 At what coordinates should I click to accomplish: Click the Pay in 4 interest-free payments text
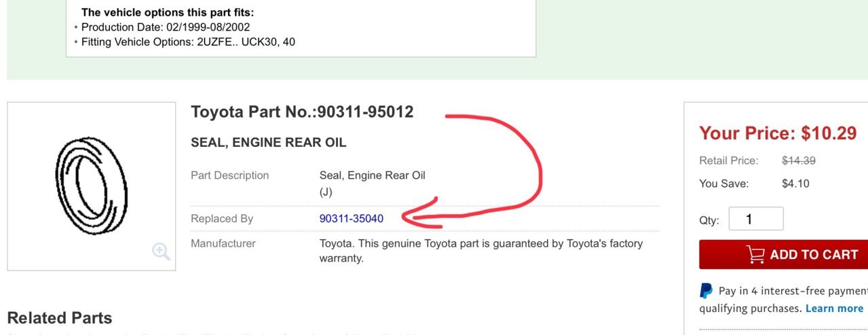pos(793,291)
